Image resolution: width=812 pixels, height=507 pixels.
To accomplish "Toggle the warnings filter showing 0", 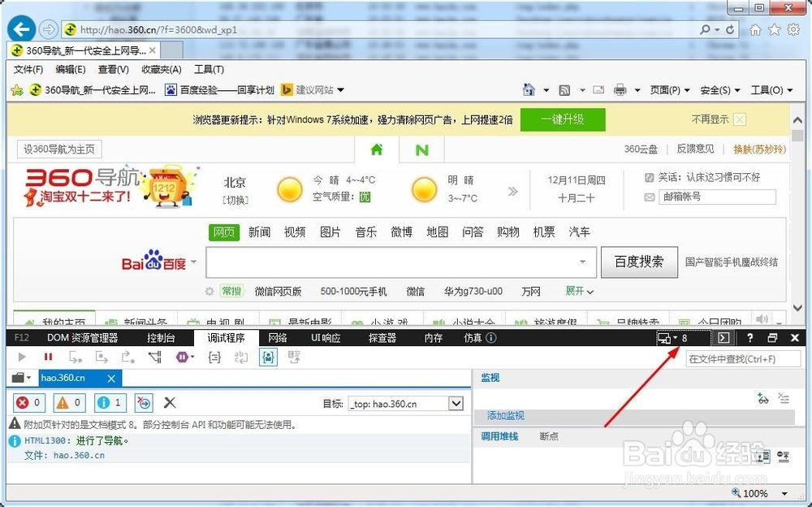I will click(x=69, y=402).
